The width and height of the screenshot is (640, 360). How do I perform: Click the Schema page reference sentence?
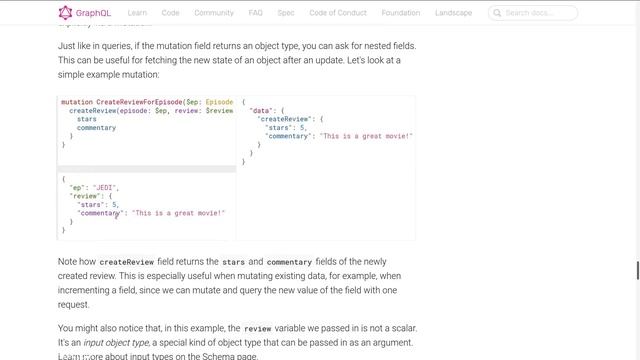click(x=158, y=356)
